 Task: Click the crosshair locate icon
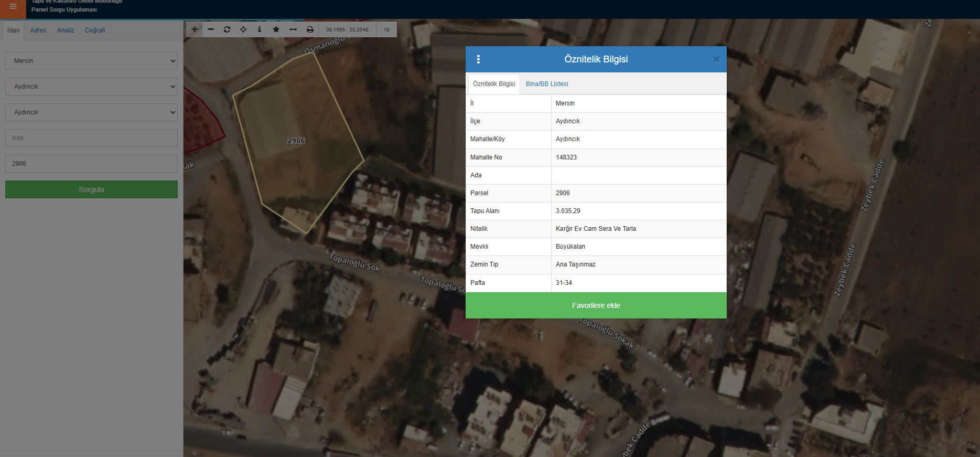[243, 29]
